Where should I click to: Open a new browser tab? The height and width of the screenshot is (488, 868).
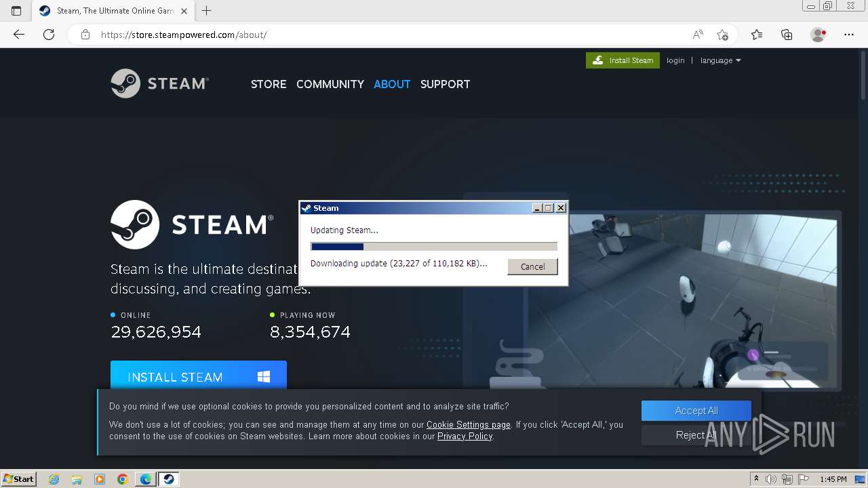tap(207, 11)
